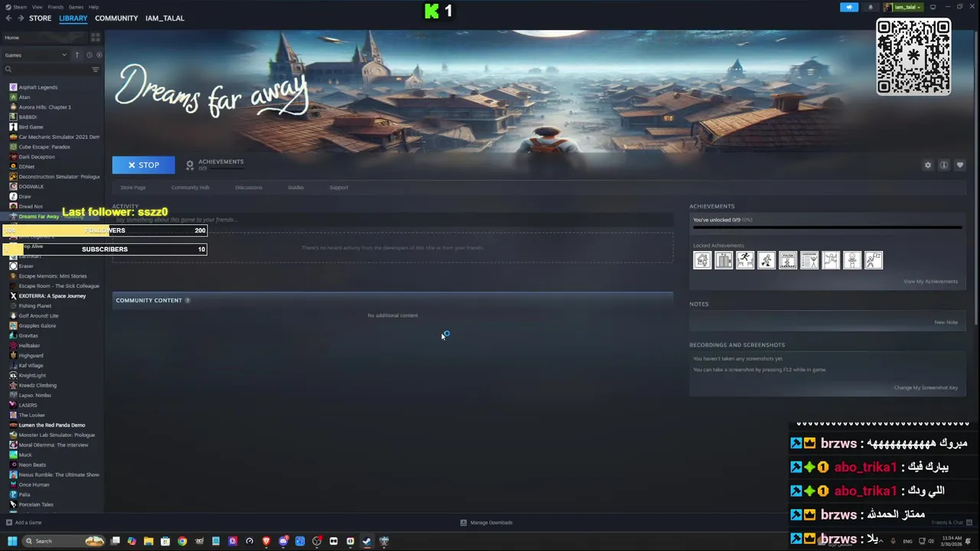Click the activity status text box
Screen dimensions: 980x551
tap(392, 220)
